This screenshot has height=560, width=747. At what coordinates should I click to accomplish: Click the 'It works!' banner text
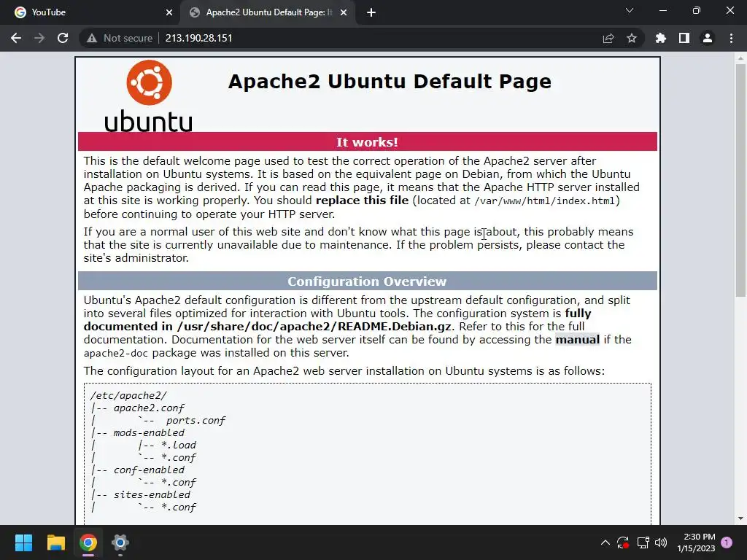coord(368,142)
